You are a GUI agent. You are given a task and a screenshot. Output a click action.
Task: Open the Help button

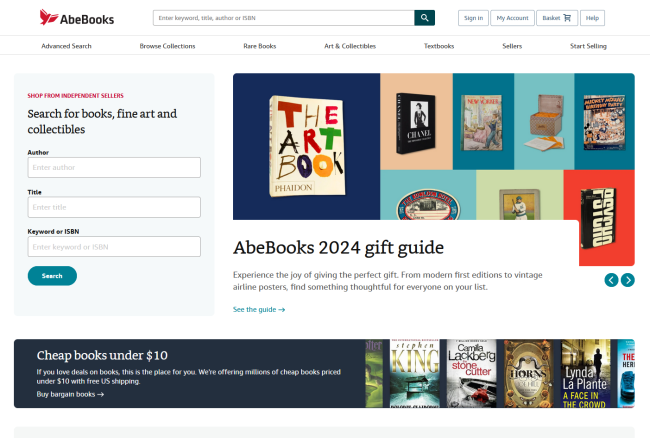592,18
